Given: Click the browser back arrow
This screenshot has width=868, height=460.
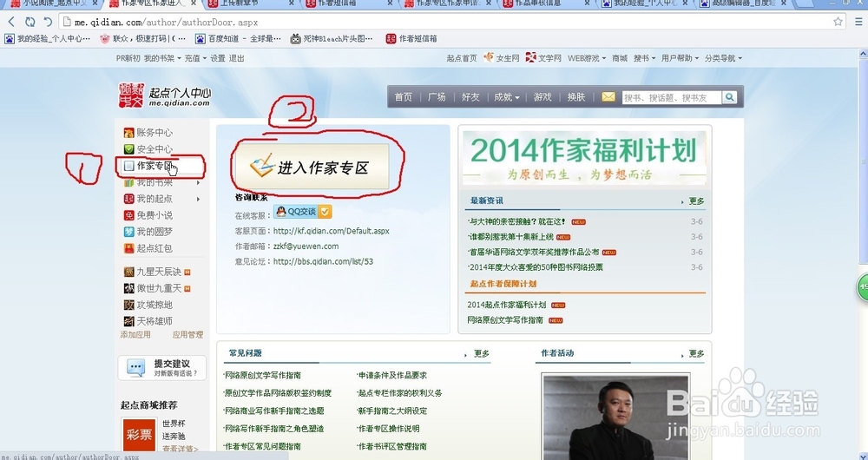Looking at the screenshot, I should click(x=11, y=23).
